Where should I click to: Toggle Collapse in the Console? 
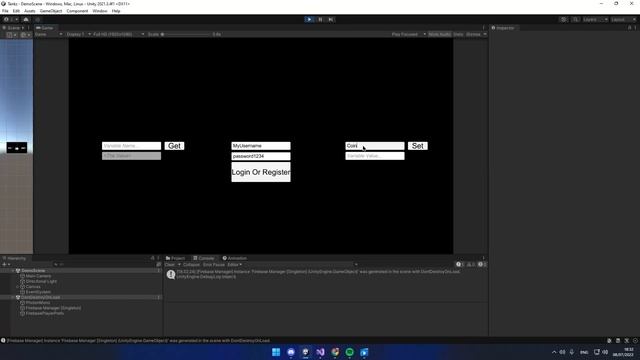[x=191, y=264]
